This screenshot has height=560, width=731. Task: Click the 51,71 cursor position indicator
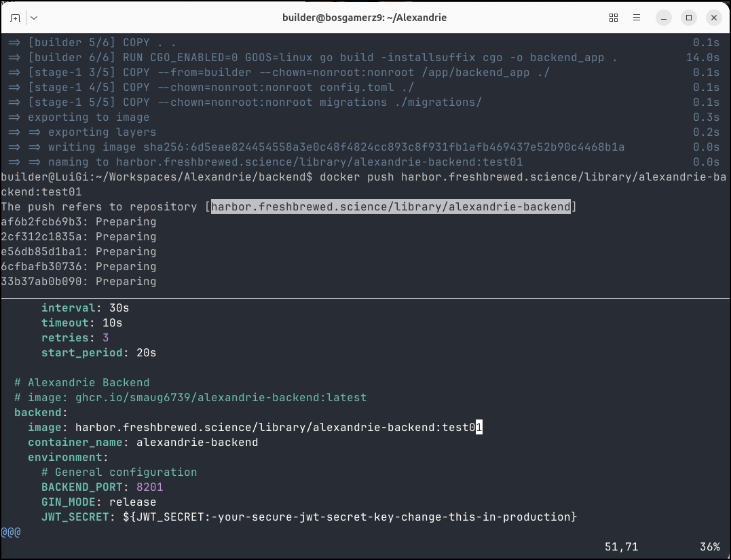[x=621, y=546]
